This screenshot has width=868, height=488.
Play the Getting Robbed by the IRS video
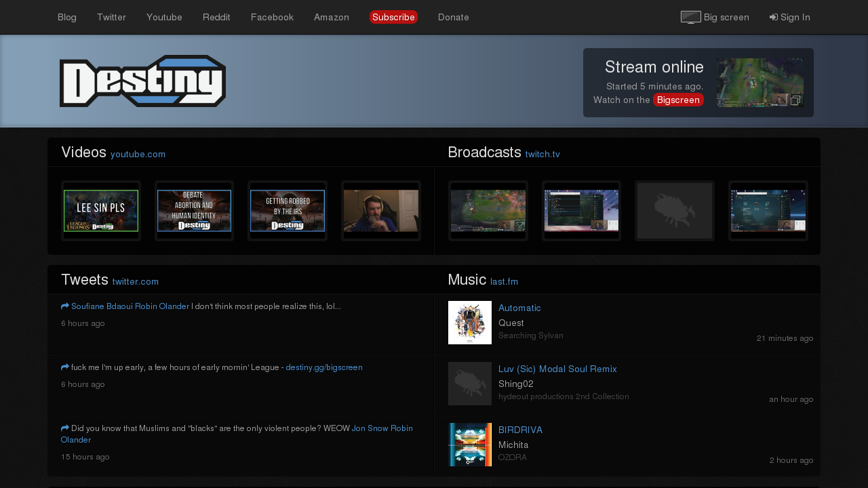(288, 211)
